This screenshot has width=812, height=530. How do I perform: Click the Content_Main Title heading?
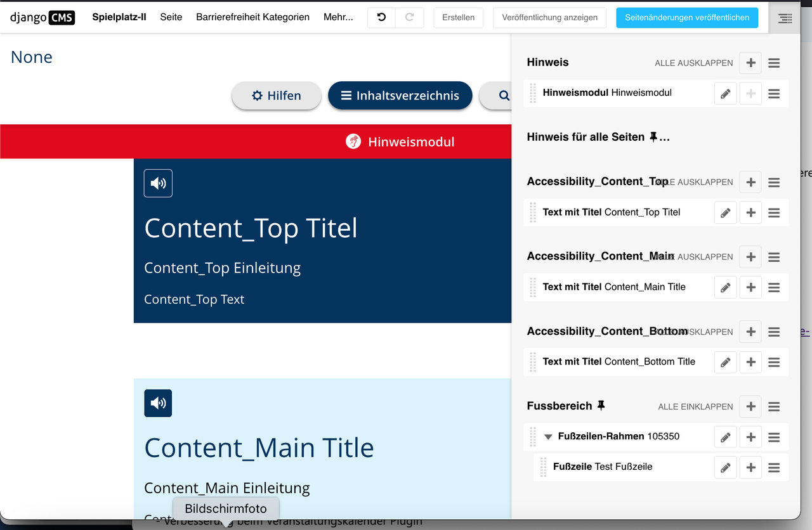tap(259, 448)
